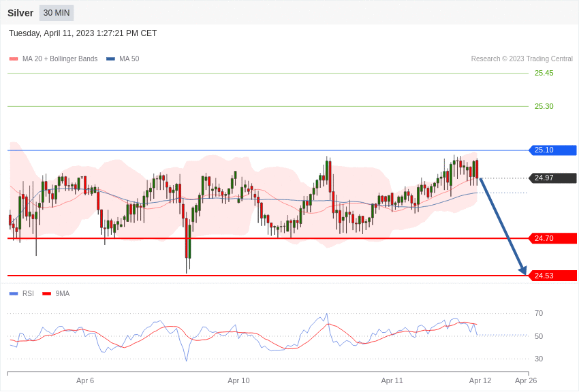Click the RSI 30 axis label
This screenshot has width=579, height=392.
point(539,359)
